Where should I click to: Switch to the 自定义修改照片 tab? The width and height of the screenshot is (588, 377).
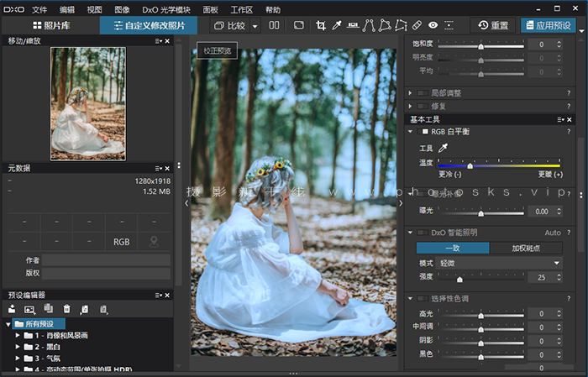tap(149, 25)
